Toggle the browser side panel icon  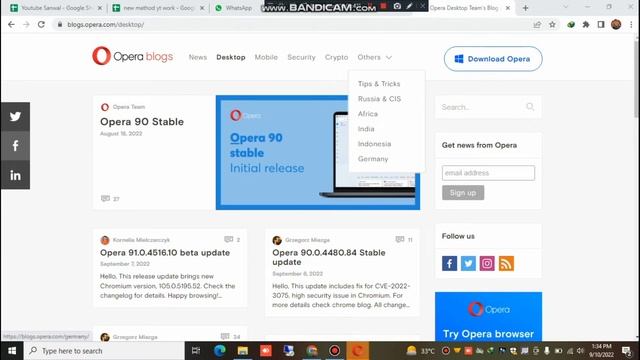click(601, 24)
